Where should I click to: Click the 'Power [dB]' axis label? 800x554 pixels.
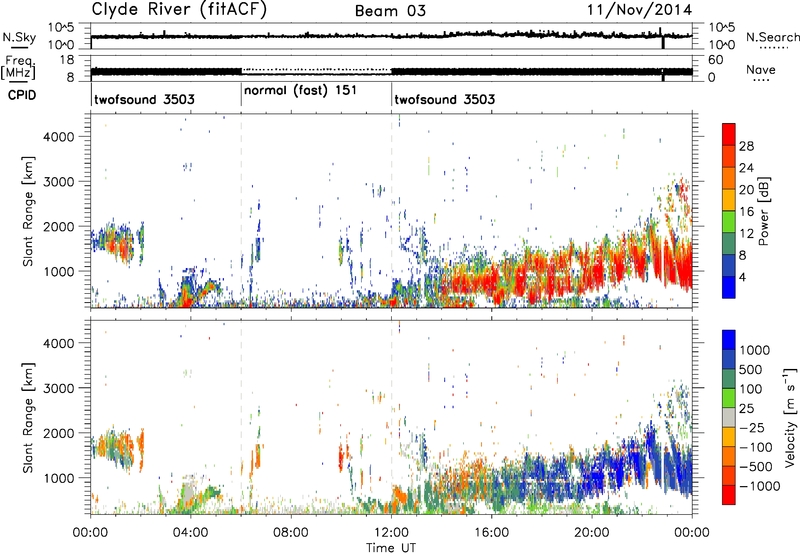pos(764,211)
